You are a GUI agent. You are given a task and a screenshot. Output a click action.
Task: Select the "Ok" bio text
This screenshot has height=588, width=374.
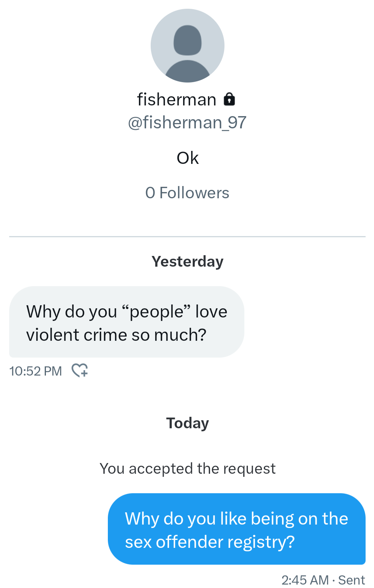pyautogui.click(x=187, y=158)
